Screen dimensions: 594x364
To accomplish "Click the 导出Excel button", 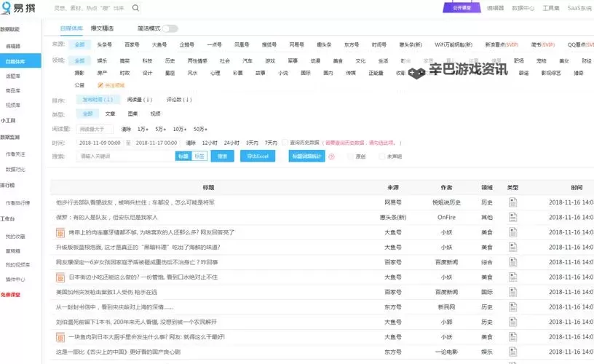I will [258, 156].
